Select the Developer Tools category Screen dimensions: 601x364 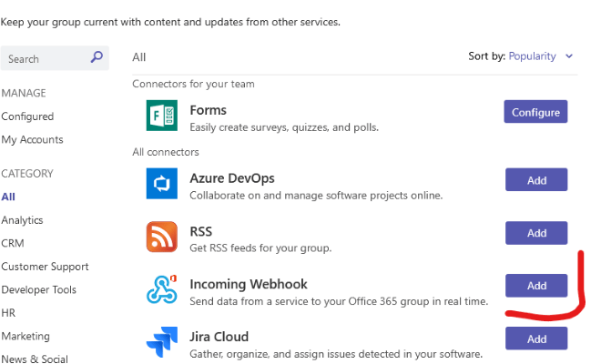(x=39, y=290)
